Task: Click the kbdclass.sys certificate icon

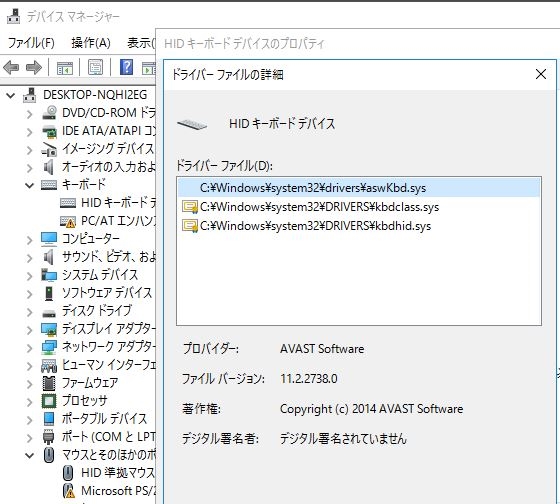Action: tap(190, 207)
